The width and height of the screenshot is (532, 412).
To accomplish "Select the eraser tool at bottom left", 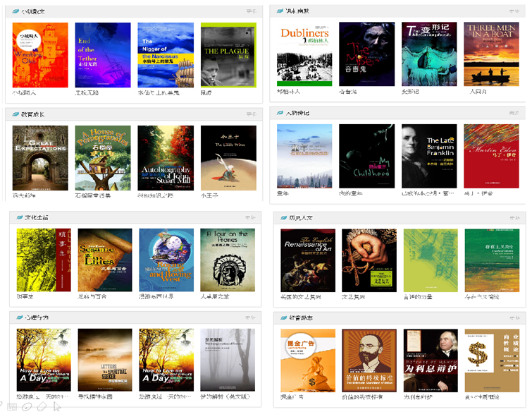I will [x=42, y=406].
